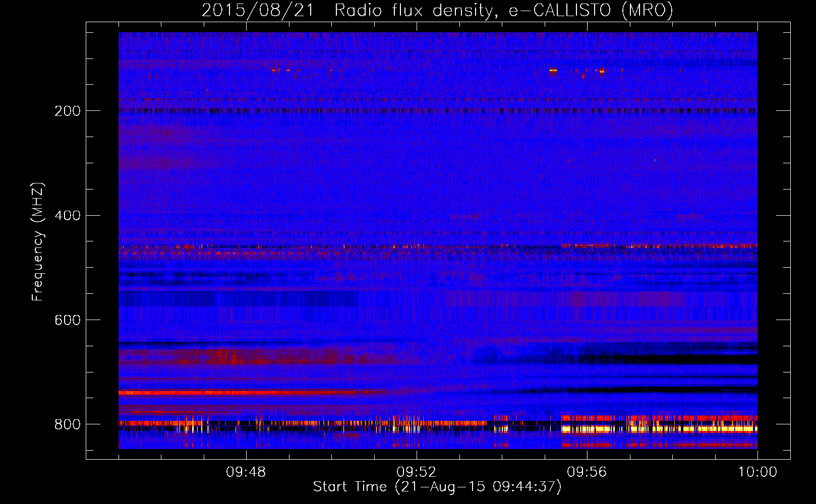The image size is (816, 504).
Task: Click the 09:52 time tick label
Action: (x=417, y=472)
